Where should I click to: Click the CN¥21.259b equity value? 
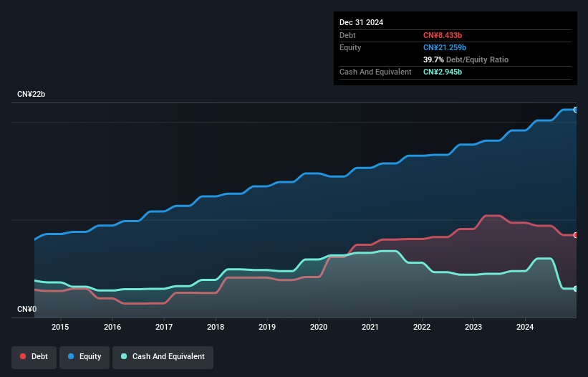pos(445,47)
